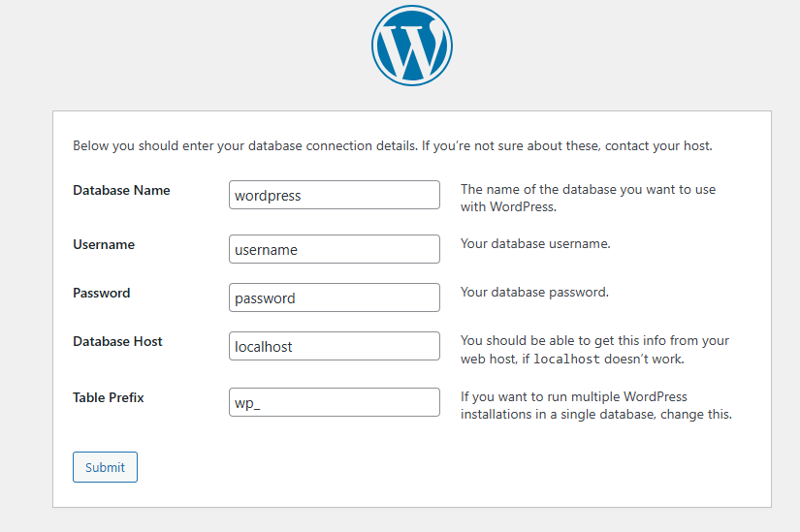Click the 'Your database password.' description
Screen dimensions: 800x532
534,293
